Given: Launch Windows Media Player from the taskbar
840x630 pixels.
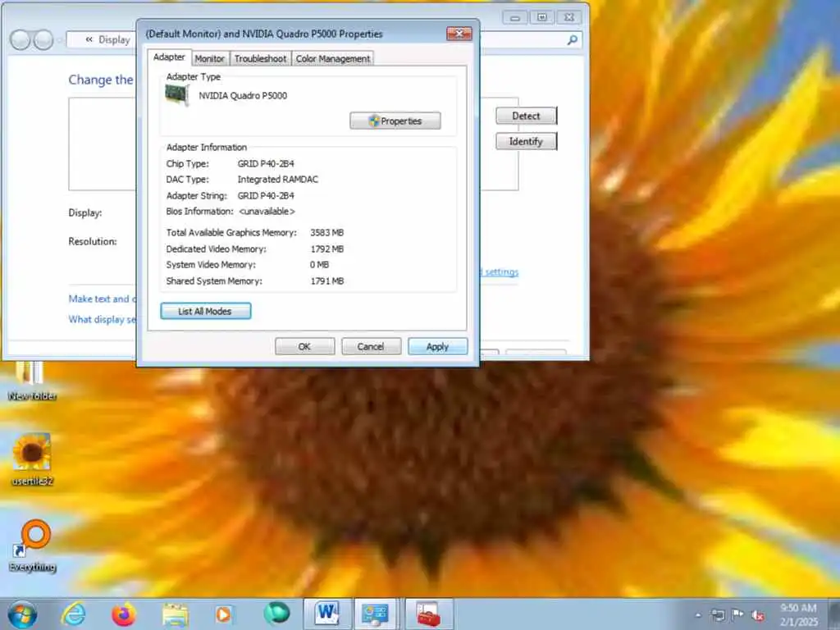Looking at the screenshot, I should (223, 614).
